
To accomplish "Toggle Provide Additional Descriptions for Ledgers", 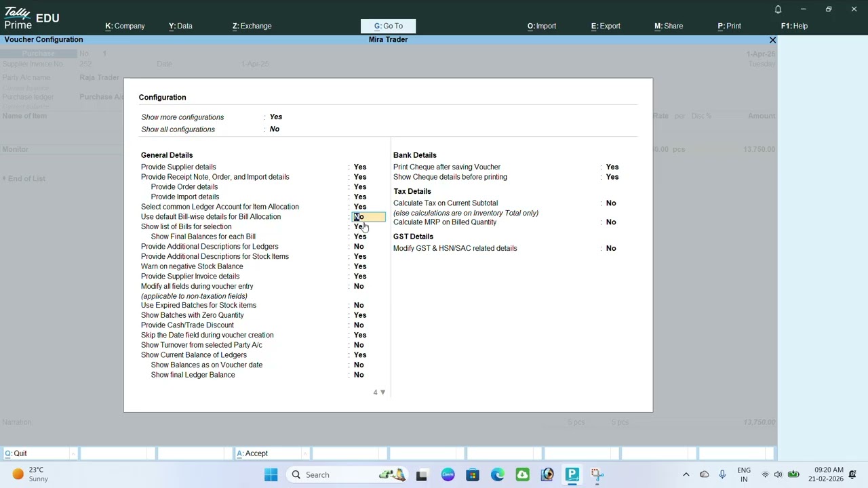I will pos(359,247).
